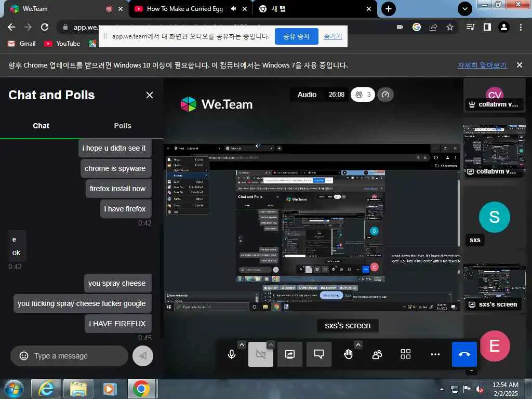The width and height of the screenshot is (532, 399).
Task: Open the YouTube bookmark
Action: coord(62,44)
